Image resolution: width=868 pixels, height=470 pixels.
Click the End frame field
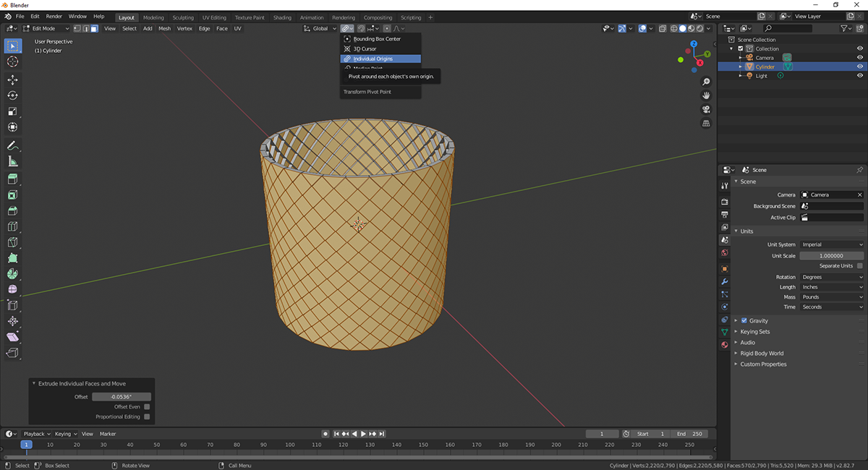point(689,434)
